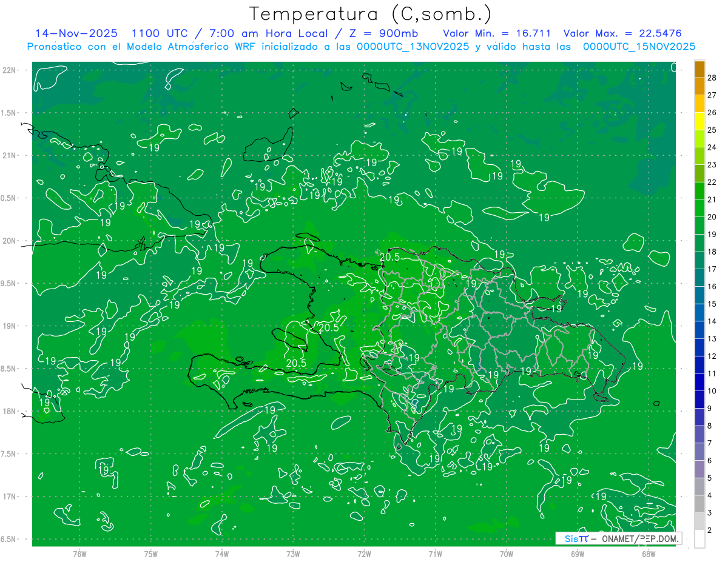Select the date text '14-Nov-2025'

point(75,33)
